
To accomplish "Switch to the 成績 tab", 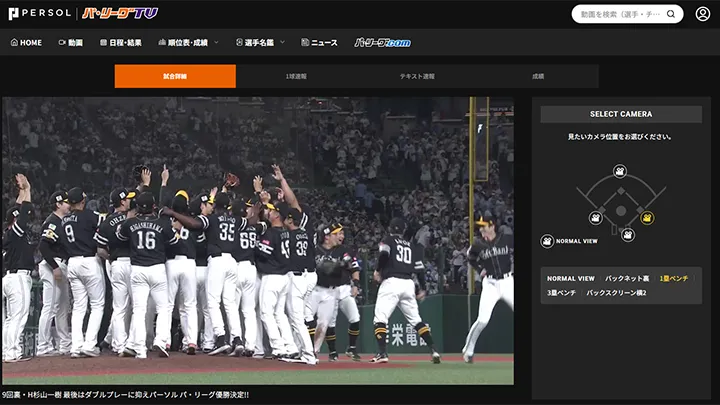I will [538, 76].
